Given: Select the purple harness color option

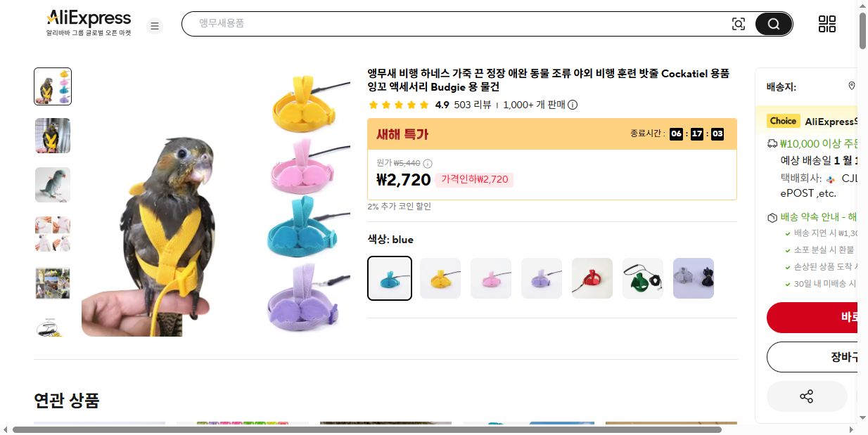Looking at the screenshot, I should pos(542,278).
